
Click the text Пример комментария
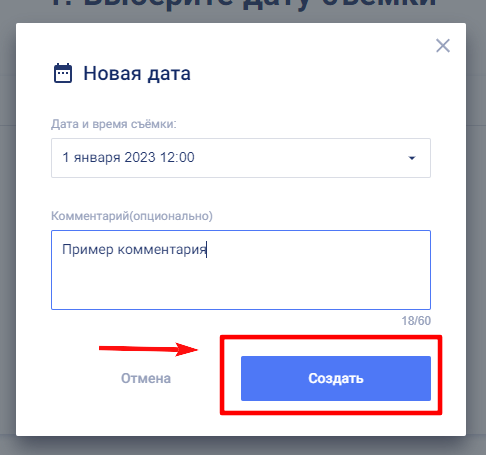point(134,250)
